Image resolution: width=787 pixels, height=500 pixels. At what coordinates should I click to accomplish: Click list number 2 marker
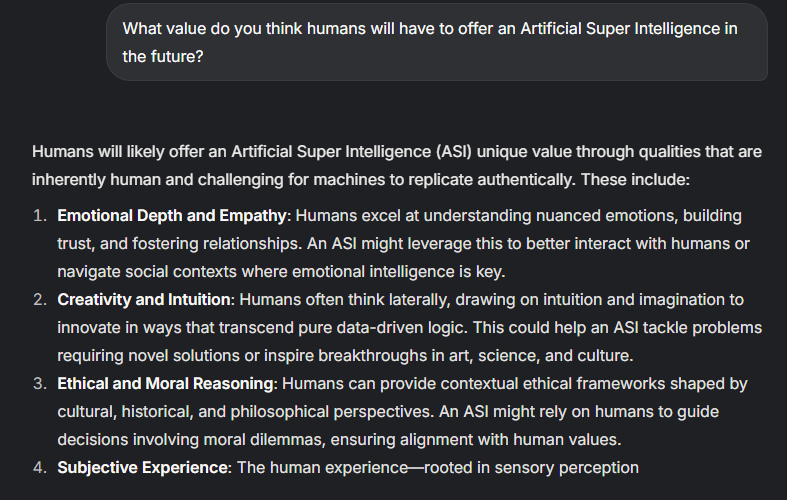pos(40,300)
